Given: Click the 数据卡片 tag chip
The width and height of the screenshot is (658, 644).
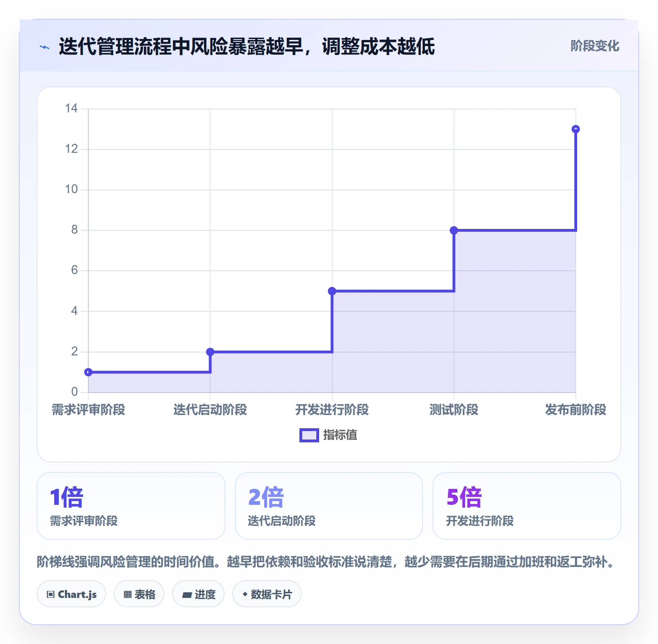Looking at the screenshot, I should coord(267,594).
